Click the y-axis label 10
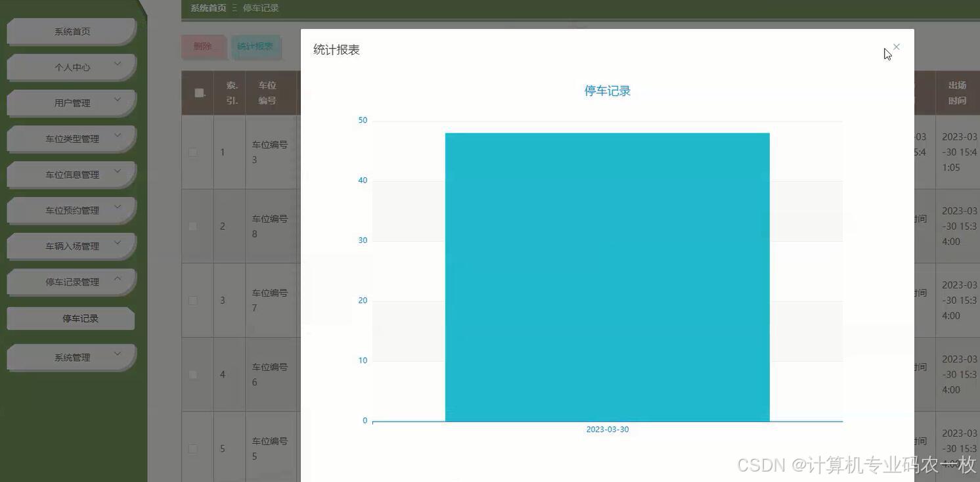980x482 pixels. [363, 361]
